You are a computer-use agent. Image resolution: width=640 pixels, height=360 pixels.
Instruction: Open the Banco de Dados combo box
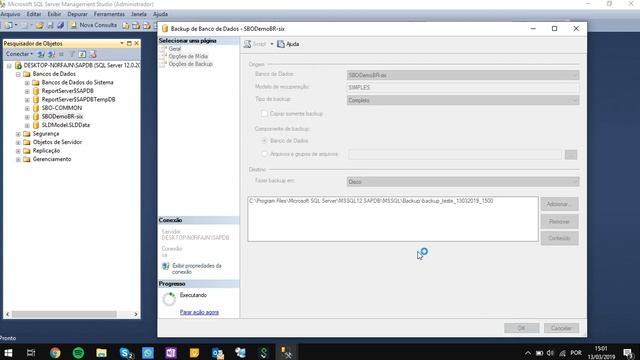463,75
